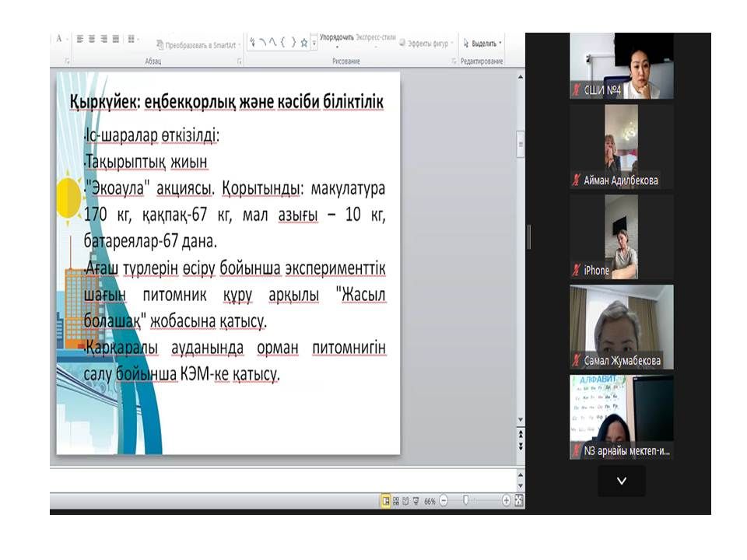747x560 pixels.
Task: Open the Абзац dialog launcher
Action: (239, 61)
